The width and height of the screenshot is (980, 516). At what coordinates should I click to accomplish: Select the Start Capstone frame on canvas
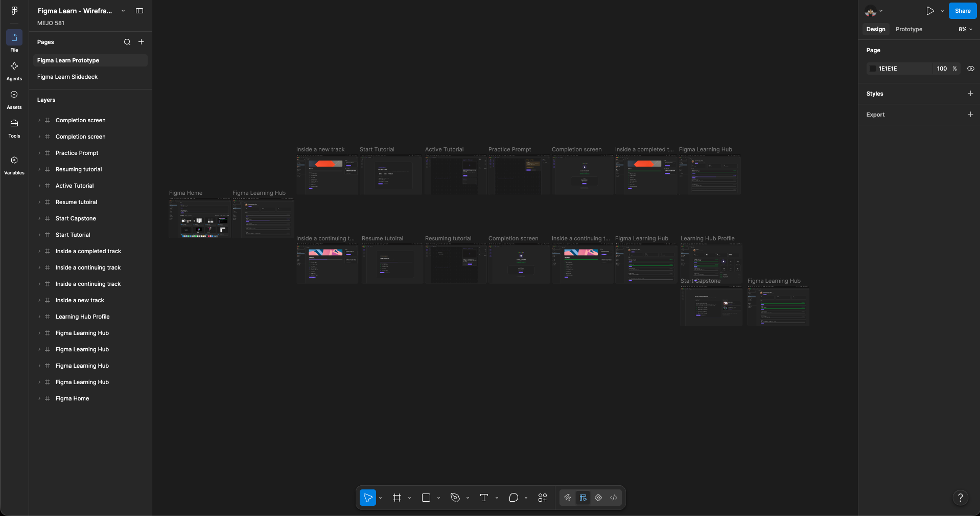[711, 306]
